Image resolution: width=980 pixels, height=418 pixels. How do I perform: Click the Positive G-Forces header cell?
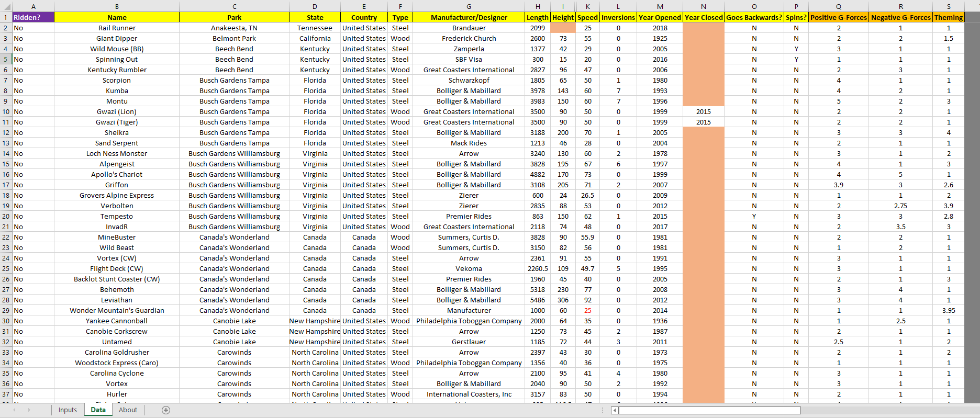[x=838, y=17]
